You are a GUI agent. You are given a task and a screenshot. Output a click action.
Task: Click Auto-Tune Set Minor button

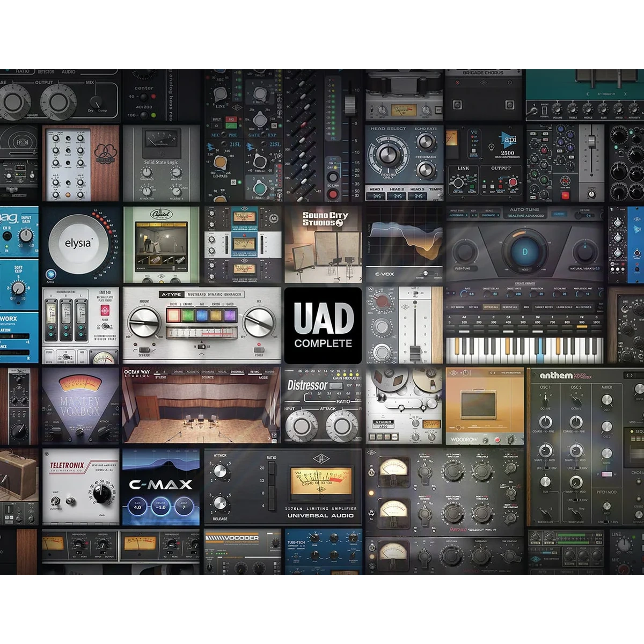click(x=458, y=307)
